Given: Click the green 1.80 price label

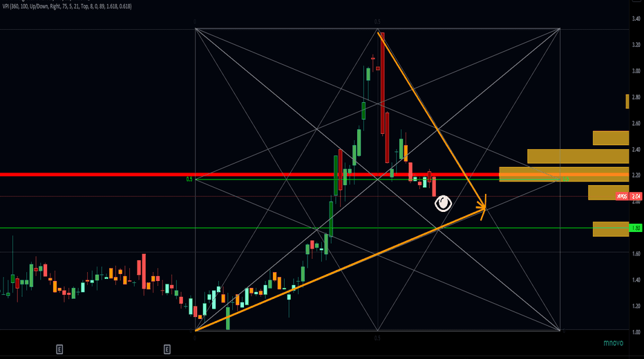Looking at the screenshot, I should click(x=635, y=228).
